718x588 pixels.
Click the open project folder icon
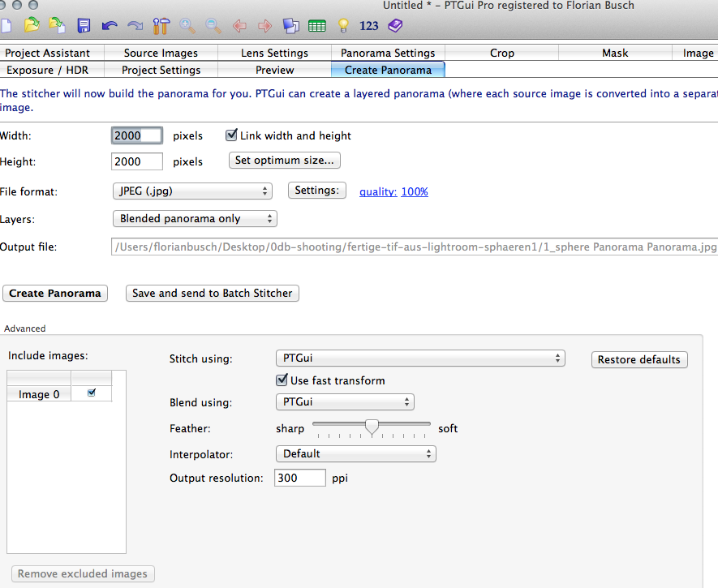pos(31,25)
